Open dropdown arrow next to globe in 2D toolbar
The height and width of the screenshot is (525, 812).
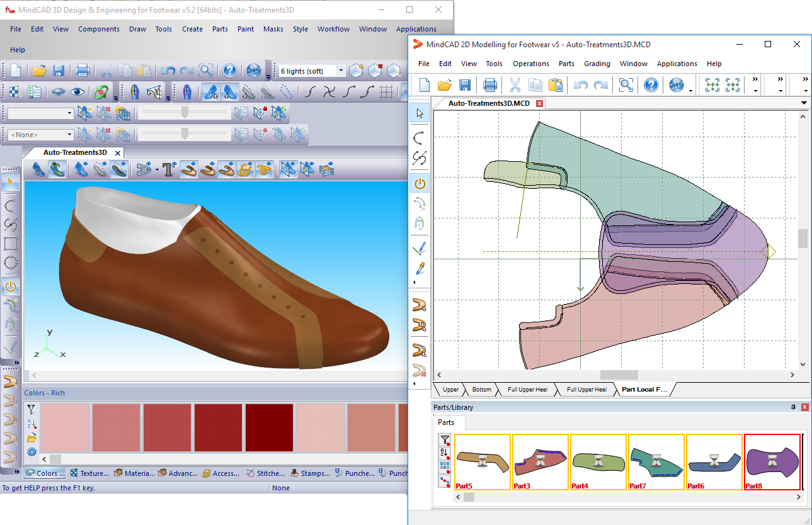point(691,91)
